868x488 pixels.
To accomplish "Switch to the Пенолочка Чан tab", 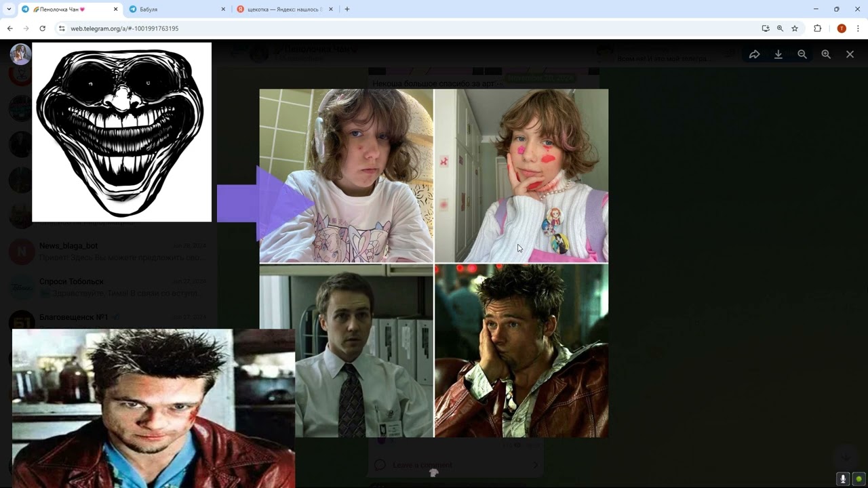I will click(69, 9).
